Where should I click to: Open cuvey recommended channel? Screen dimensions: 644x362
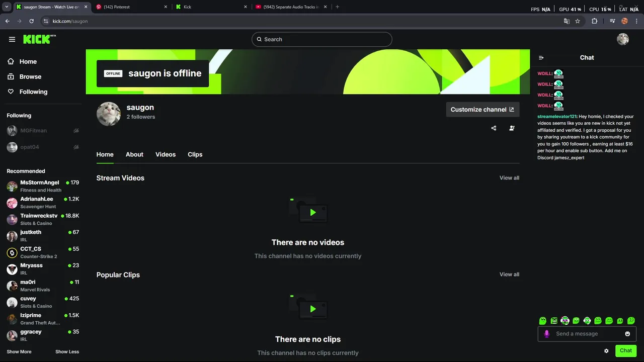click(43, 302)
